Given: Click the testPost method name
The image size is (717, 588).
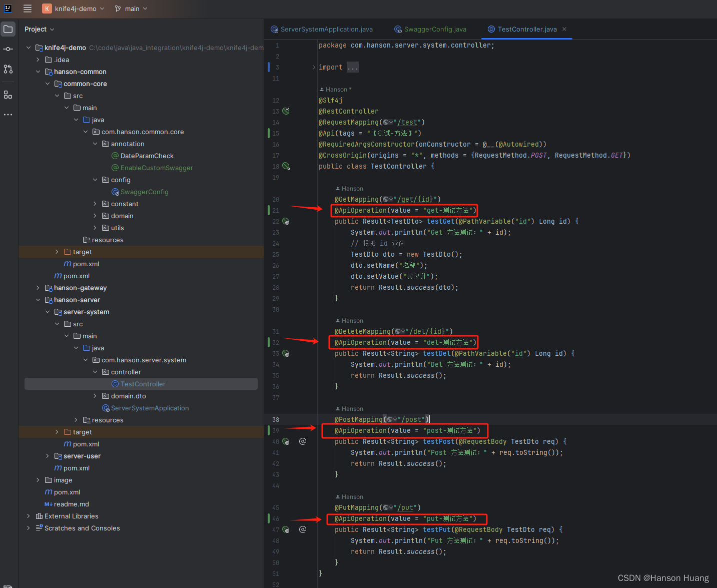Looking at the screenshot, I should click(x=439, y=441).
